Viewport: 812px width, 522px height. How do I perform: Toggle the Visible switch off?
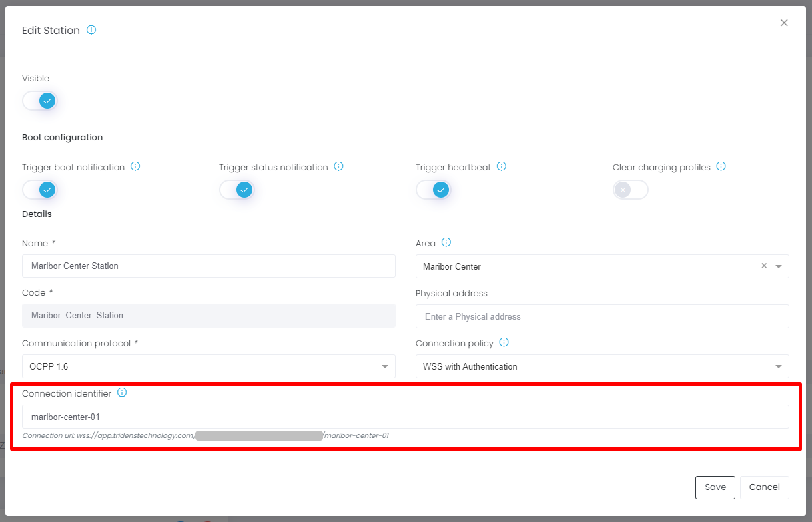tap(40, 101)
